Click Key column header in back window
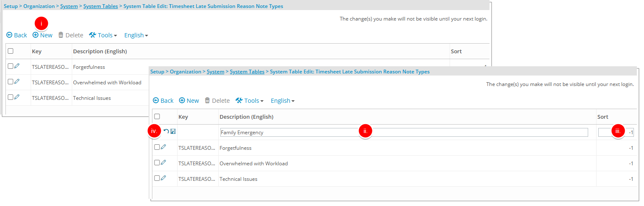The width and height of the screenshot is (644, 206). coord(37,51)
